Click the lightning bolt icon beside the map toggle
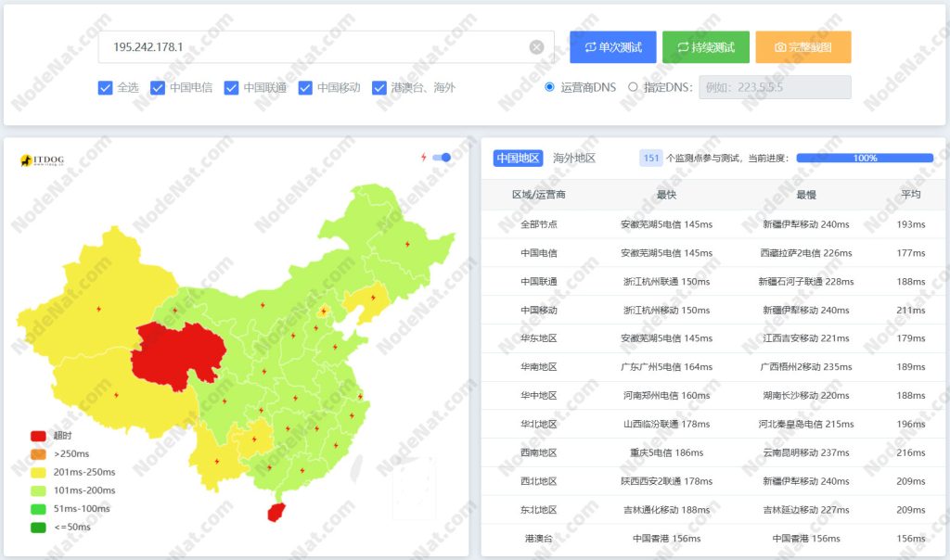Image resolution: width=950 pixels, height=560 pixels. [x=423, y=158]
